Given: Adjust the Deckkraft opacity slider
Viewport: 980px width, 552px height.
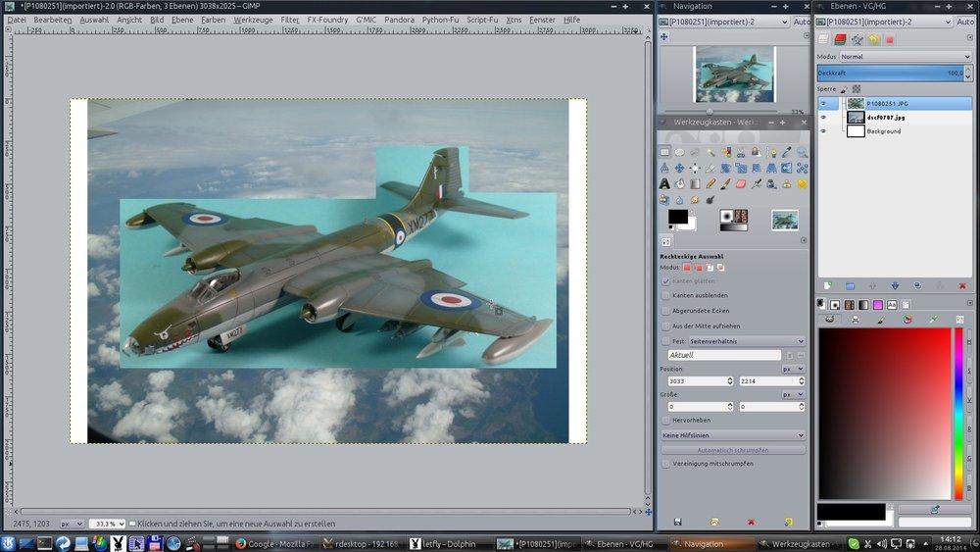Looking at the screenshot, I should point(891,74).
